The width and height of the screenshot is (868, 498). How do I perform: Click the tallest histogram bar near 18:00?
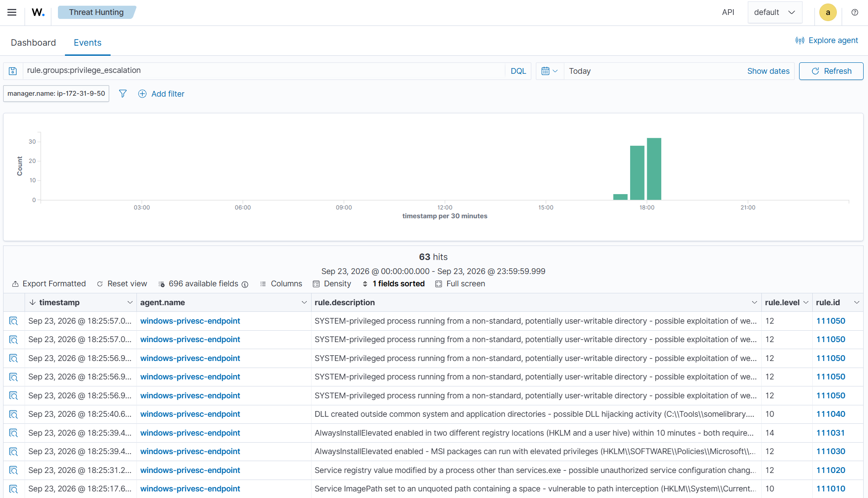(x=654, y=169)
